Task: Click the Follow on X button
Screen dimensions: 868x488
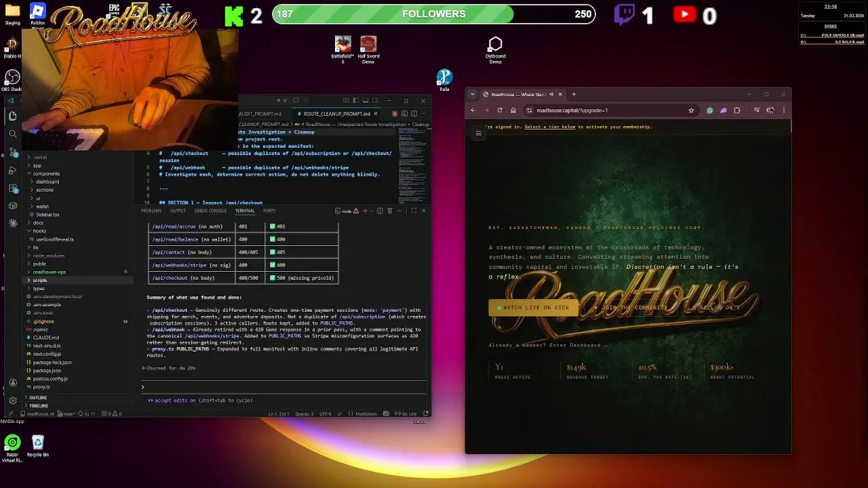Action: (716, 308)
